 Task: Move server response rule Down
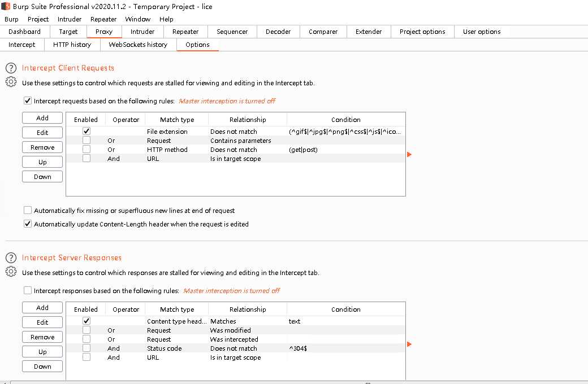(x=42, y=366)
